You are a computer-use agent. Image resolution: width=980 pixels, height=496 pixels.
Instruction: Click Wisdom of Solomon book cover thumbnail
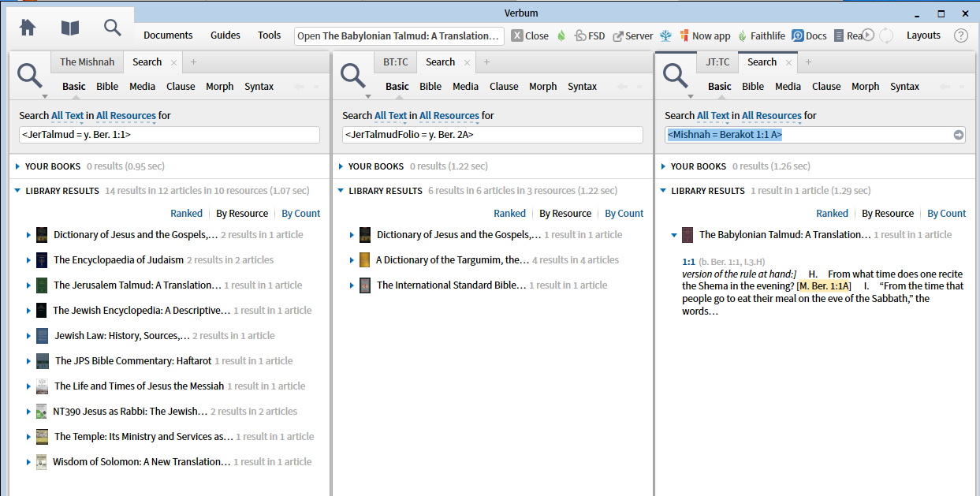(42, 462)
